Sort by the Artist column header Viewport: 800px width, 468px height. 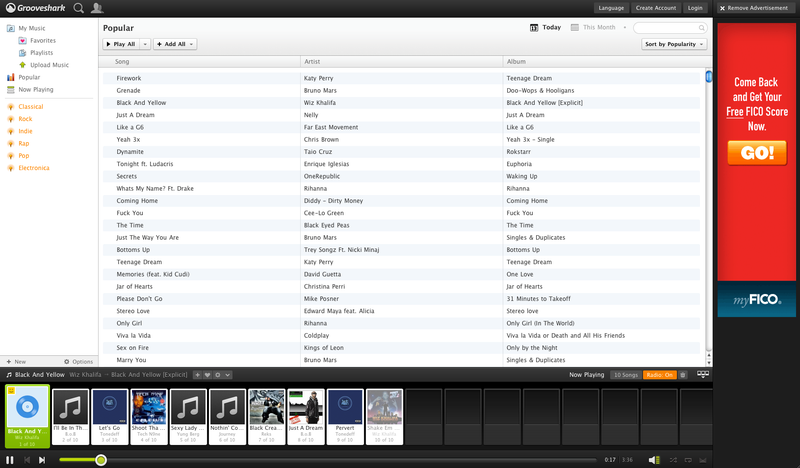pos(402,61)
